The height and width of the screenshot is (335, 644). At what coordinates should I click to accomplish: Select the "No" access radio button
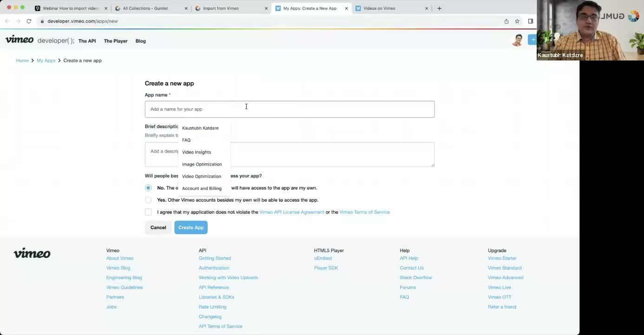point(148,188)
